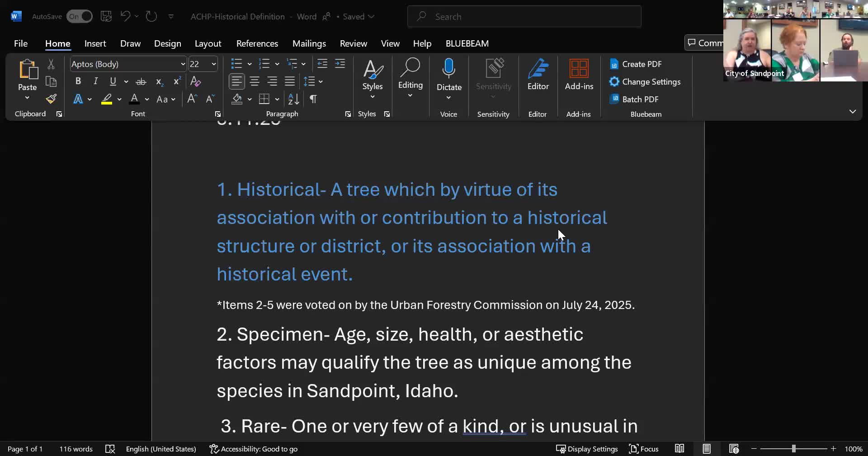Click in the Search box

point(524,17)
